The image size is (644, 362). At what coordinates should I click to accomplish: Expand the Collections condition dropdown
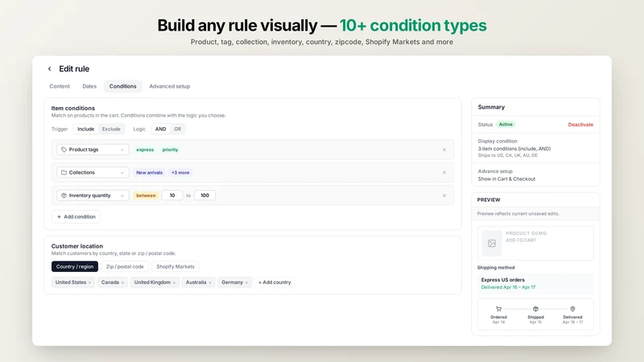(x=93, y=173)
